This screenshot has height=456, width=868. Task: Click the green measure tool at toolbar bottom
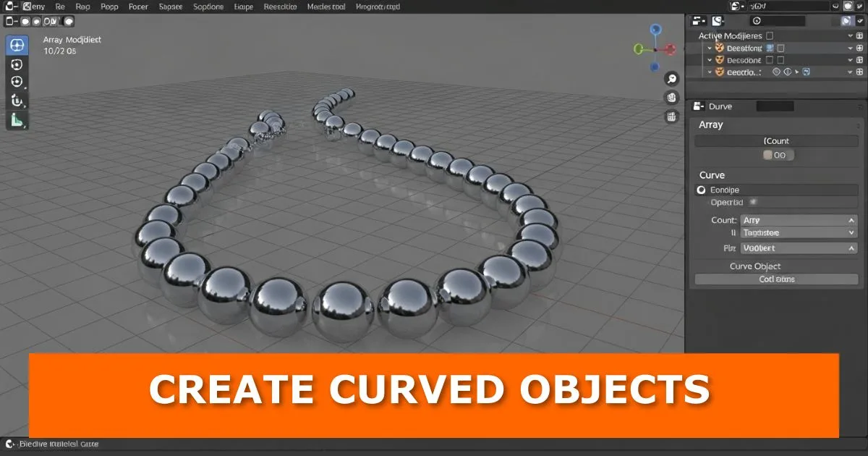tap(17, 120)
